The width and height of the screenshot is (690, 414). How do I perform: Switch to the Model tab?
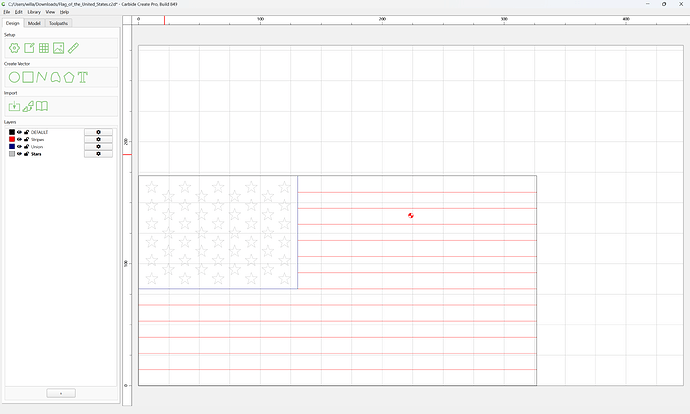coord(34,23)
